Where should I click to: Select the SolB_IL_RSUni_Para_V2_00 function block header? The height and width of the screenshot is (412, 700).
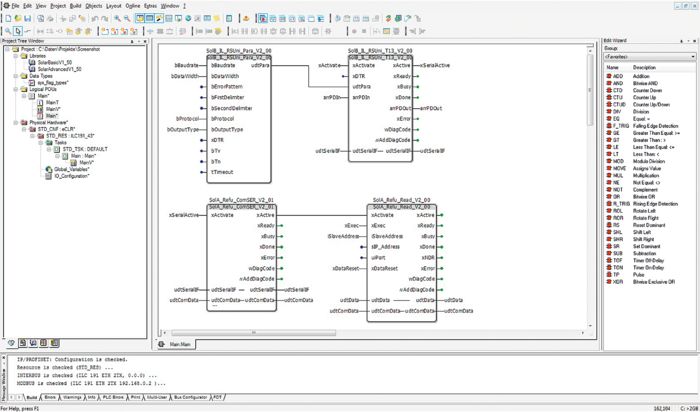239,57
